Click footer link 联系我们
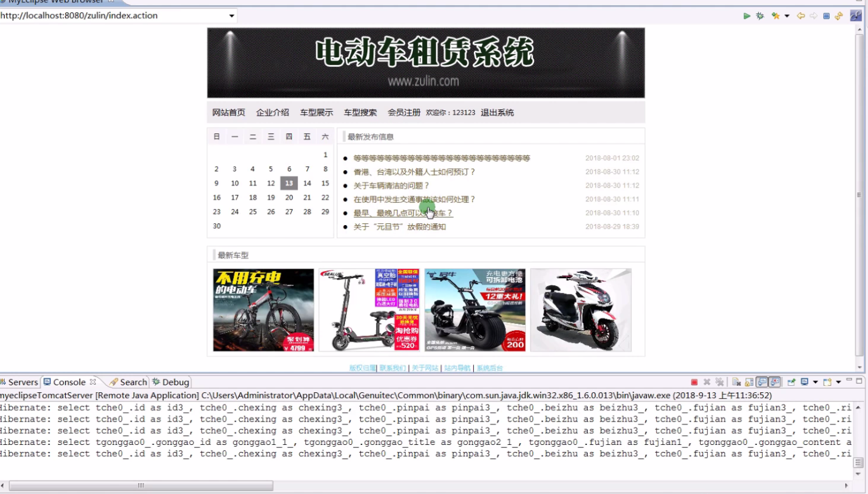Viewport: 868px width, 494px height. (392, 368)
